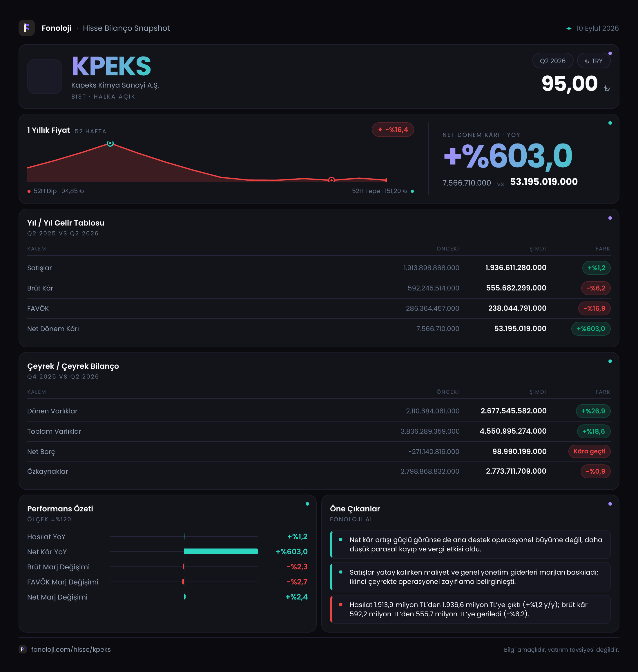
Task: Click the Hasılat YoY +%1,2 value
Action: [297, 536]
